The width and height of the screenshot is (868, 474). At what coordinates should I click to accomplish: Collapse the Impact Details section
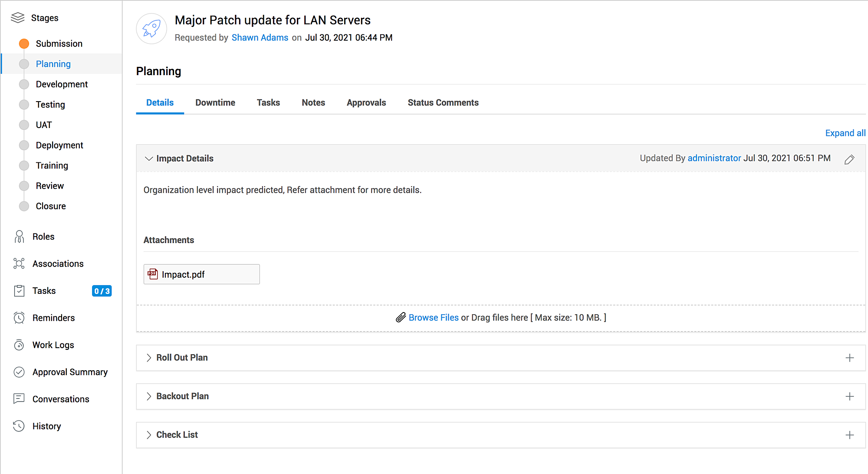click(x=149, y=158)
